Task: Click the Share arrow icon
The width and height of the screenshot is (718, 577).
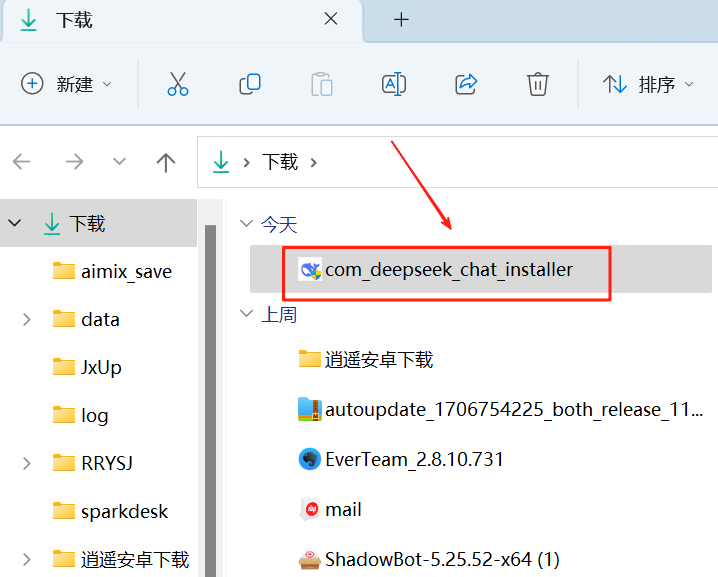Action: 466,84
